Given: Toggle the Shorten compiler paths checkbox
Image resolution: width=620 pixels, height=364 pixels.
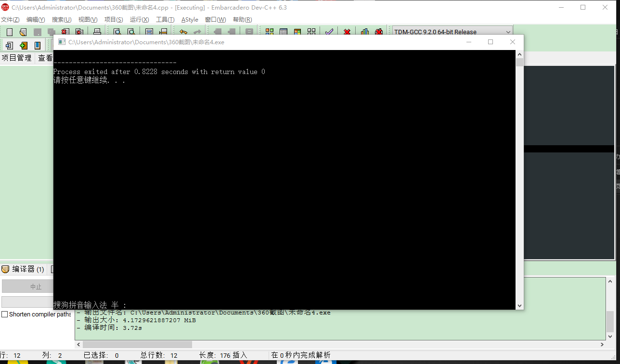Looking at the screenshot, I should pos(5,314).
